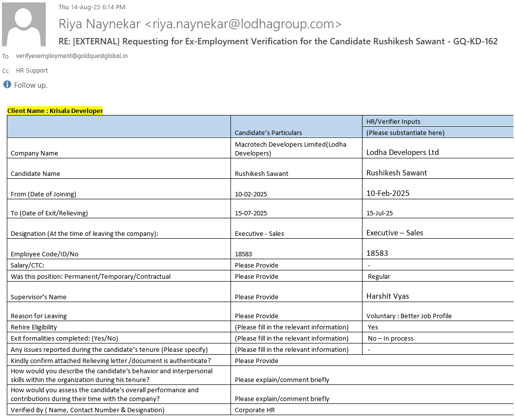
Task: Click the Follow up flag text
Action: pyautogui.click(x=31, y=85)
